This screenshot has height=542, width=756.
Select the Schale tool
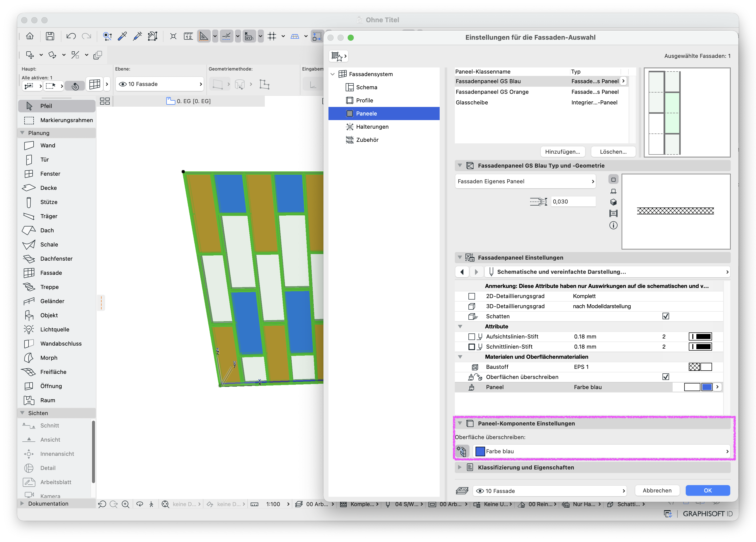click(x=57, y=244)
